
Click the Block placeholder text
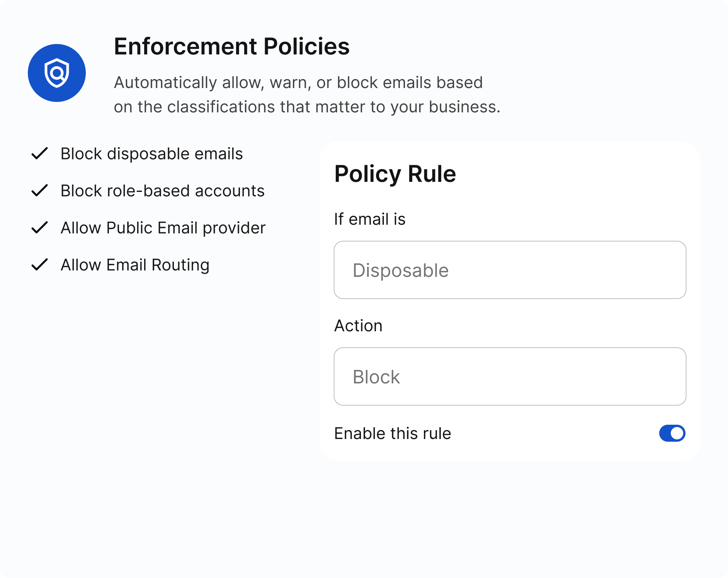click(376, 377)
